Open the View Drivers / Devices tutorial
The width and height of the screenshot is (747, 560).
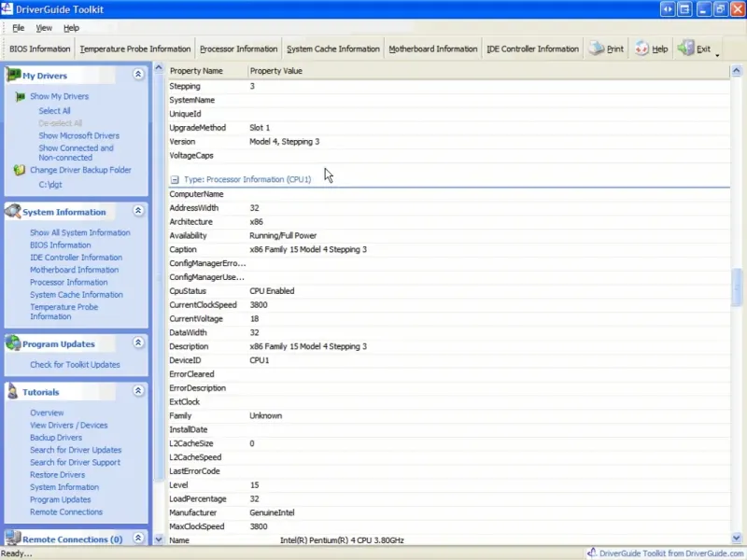click(68, 425)
